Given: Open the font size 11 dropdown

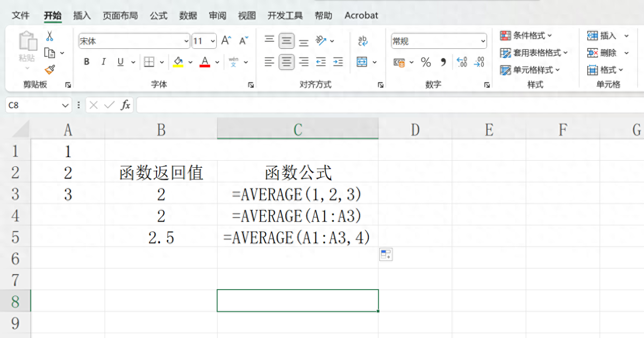Looking at the screenshot, I should click(x=213, y=41).
